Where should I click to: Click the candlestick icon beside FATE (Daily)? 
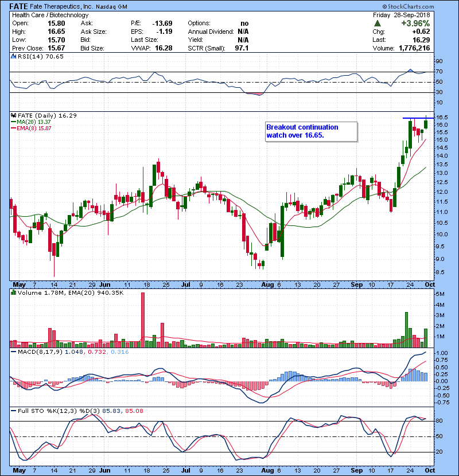[13, 115]
